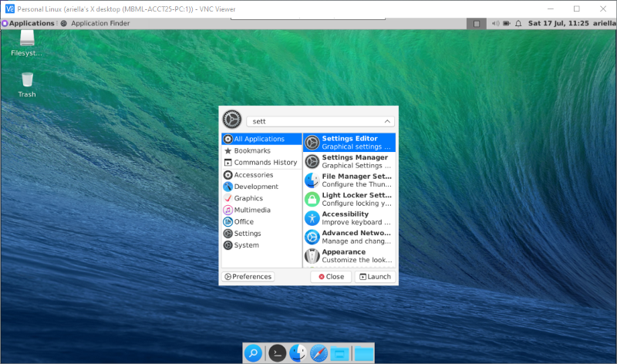Click the ariella username in the panel
617x364 pixels.
[605, 23]
